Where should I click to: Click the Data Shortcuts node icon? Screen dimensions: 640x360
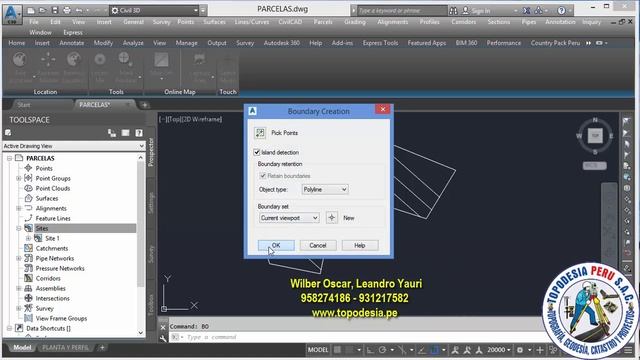pos(19,328)
